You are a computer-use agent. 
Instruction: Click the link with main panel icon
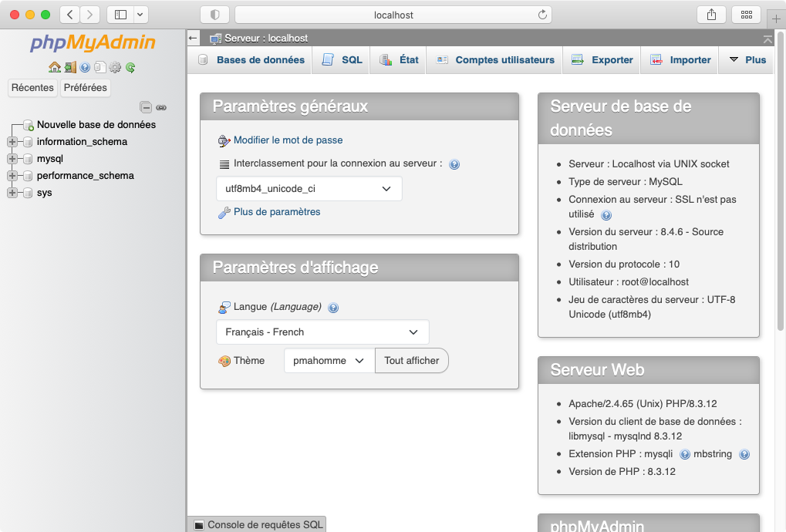pyautogui.click(x=161, y=107)
